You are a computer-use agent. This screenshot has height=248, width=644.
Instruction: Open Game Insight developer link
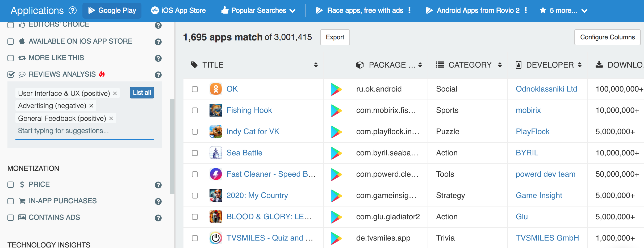click(539, 195)
